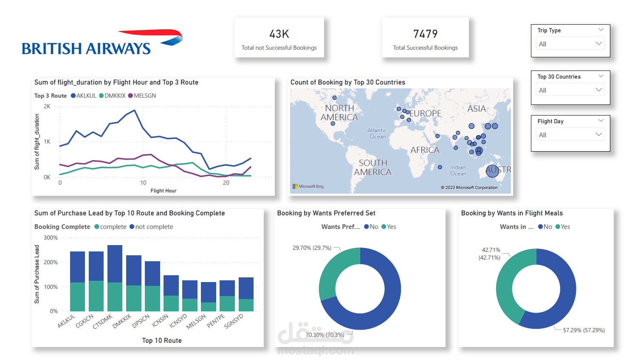Viewport: 632px width, 364px height.
Task: Click the Microsoft Bing logo on map
Action: (x=308, y=186)
